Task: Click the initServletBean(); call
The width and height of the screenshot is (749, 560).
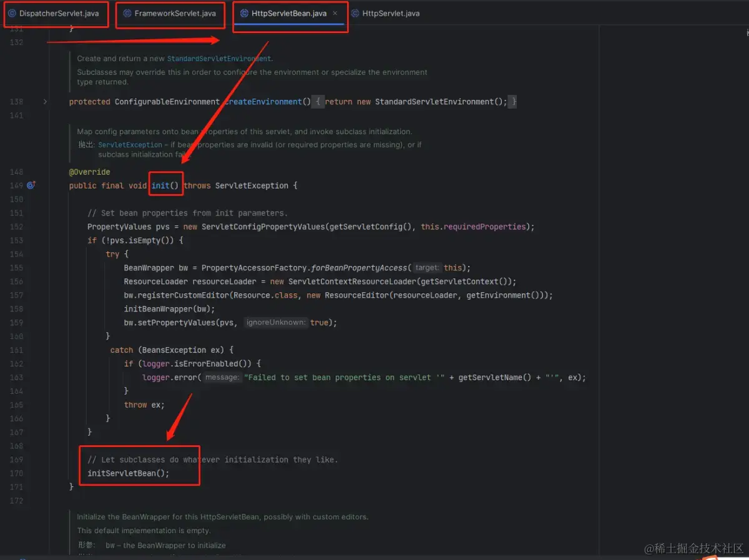Action: pyautogui.click(x=129, y=473)
